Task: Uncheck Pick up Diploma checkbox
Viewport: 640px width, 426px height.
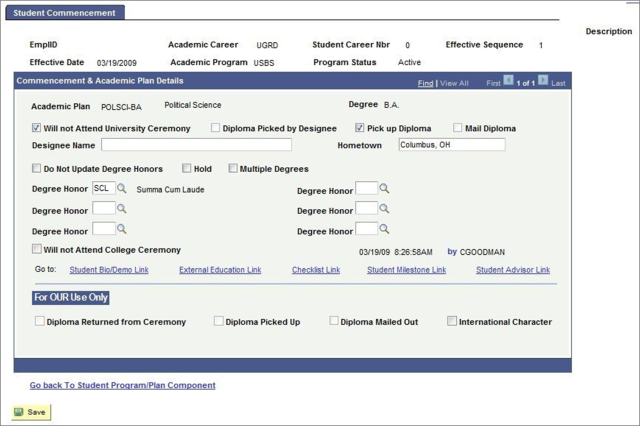Action: 359,128
